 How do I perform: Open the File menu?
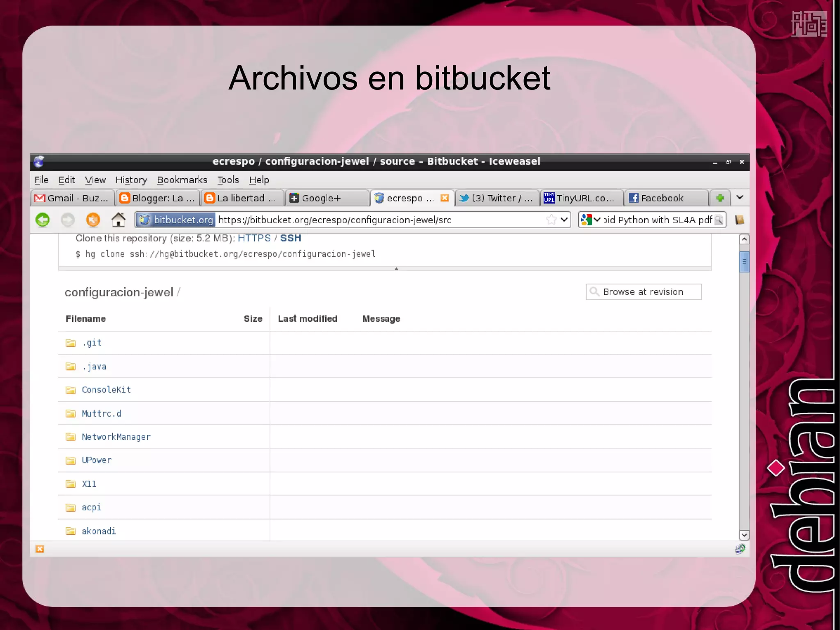[x=41, y=180]
